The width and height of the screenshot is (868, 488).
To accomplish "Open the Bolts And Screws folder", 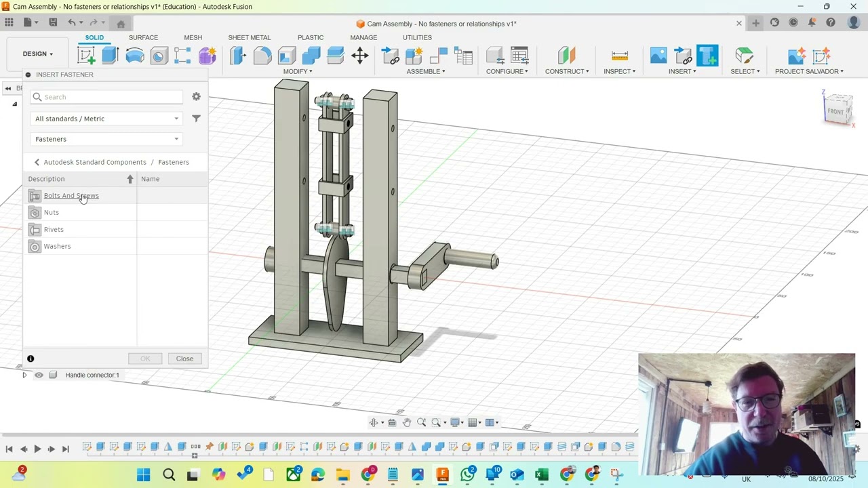I will point(71,196).
